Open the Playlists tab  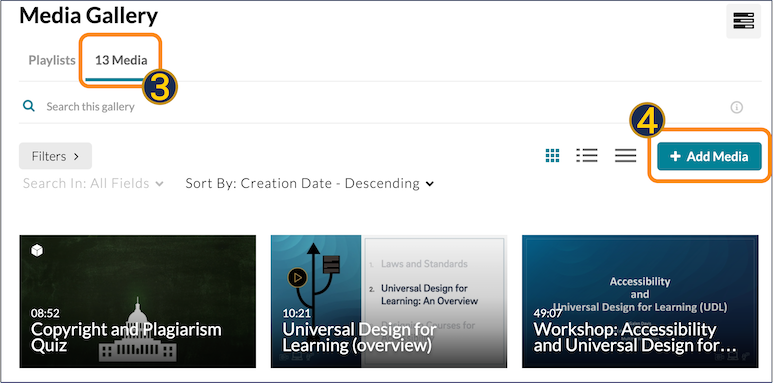click(x=52, y=61)
